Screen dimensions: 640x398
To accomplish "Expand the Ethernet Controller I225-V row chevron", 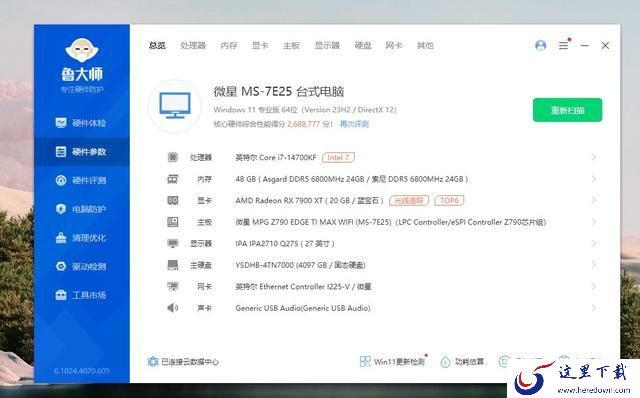I will tap(594, 287).
